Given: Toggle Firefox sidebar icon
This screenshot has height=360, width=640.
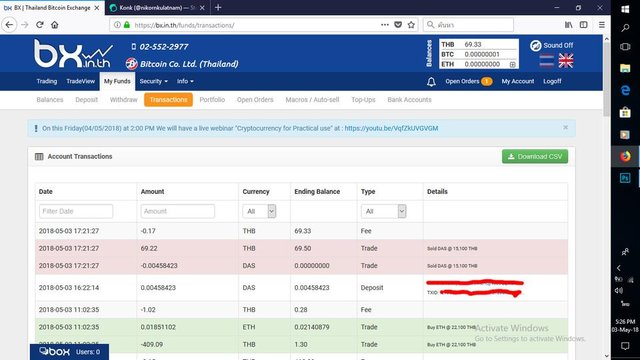Looking at the screenshot, I should (584, 25).
